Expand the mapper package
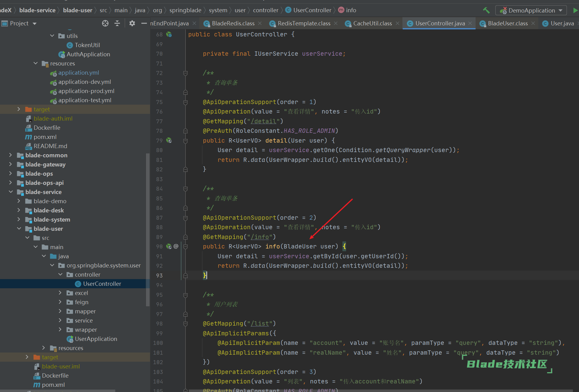 (60, 311)
